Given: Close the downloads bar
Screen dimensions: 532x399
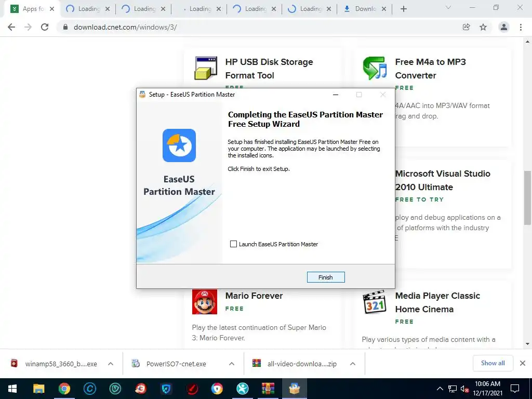Looking at the screenshot, I should pos(523,363).
